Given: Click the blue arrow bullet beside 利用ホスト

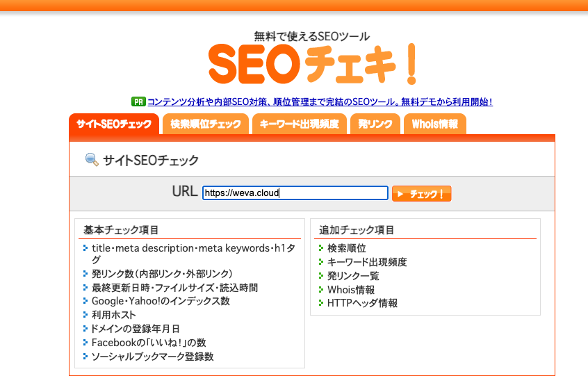Looking at the screenshot, I should 85,315.
